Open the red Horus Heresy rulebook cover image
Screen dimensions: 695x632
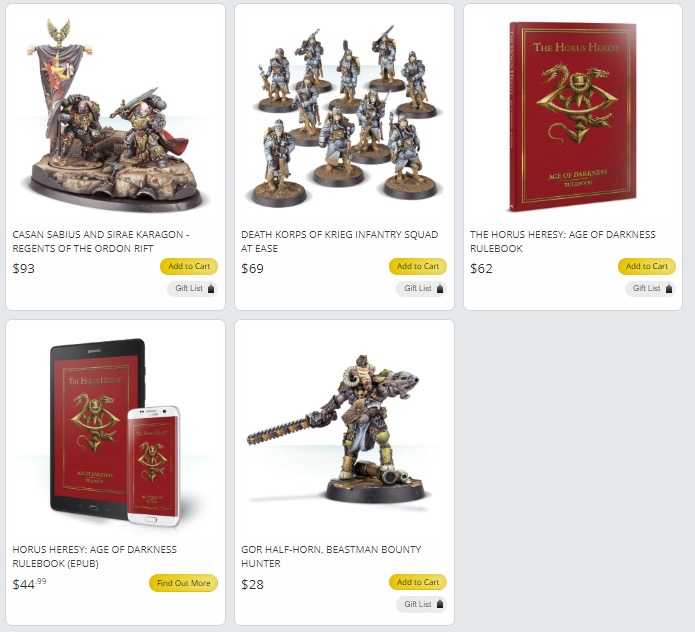(573, 116)
